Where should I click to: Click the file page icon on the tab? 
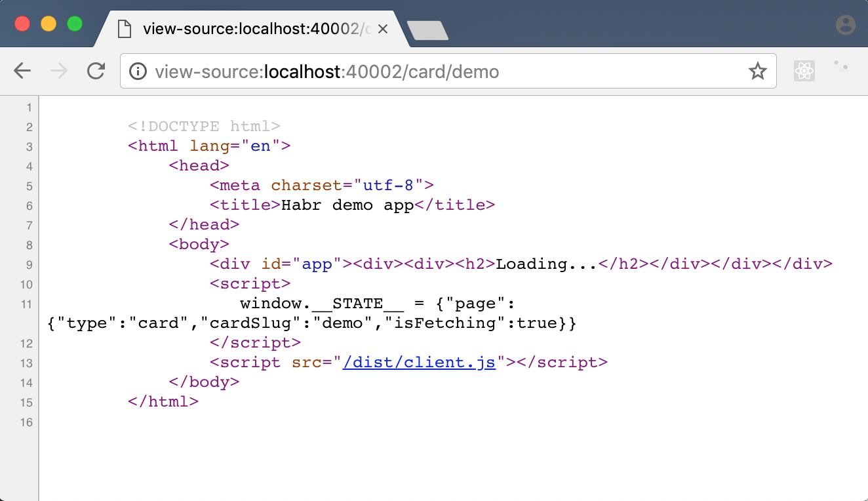pos(124,29)
